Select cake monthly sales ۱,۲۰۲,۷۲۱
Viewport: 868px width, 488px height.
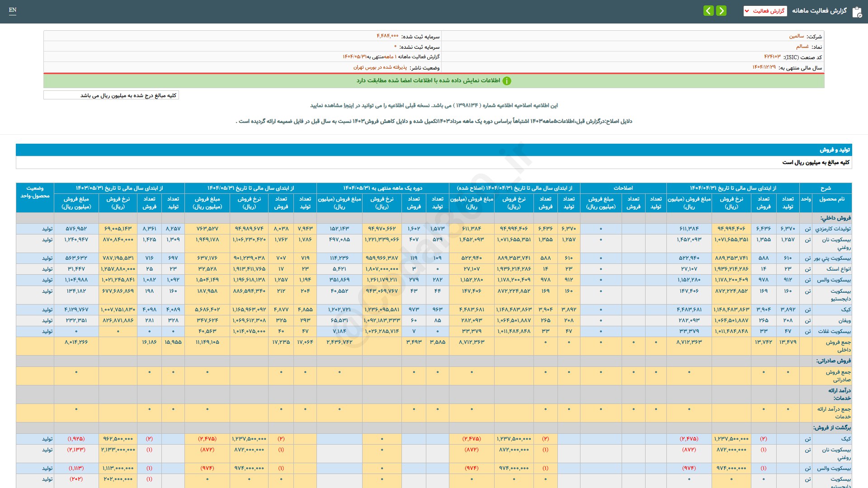click(x=340, y=310)
